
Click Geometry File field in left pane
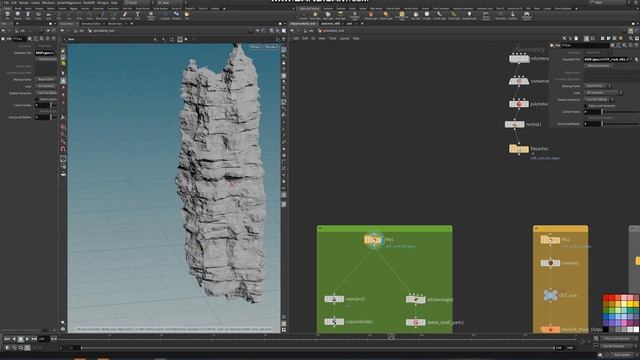[x=44, y=53]
